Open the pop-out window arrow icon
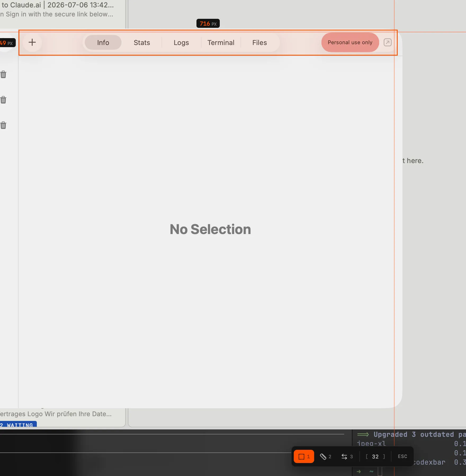This screenshot has width=466, height=476. (x=387, y=42)
